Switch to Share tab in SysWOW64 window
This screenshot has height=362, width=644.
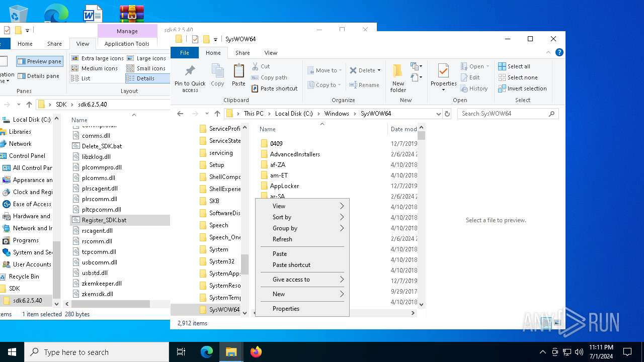[243, 53]
